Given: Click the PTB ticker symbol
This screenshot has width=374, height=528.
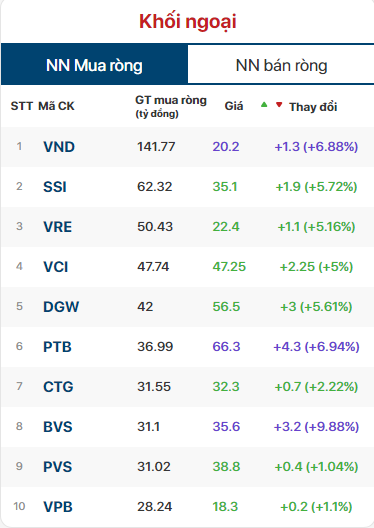Looking at the screenshot, I should click(57, 347).
